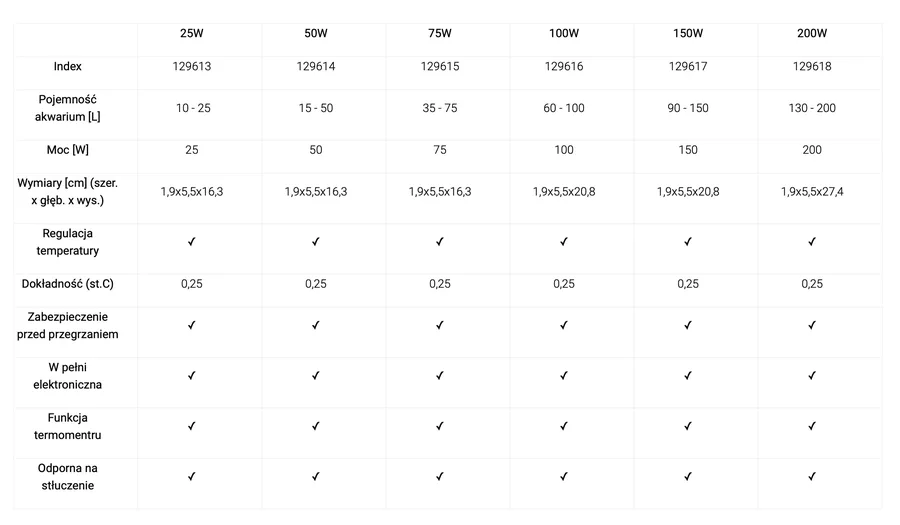Click the 200W Odporna na stłuczenie checkmark

point(812,476)
